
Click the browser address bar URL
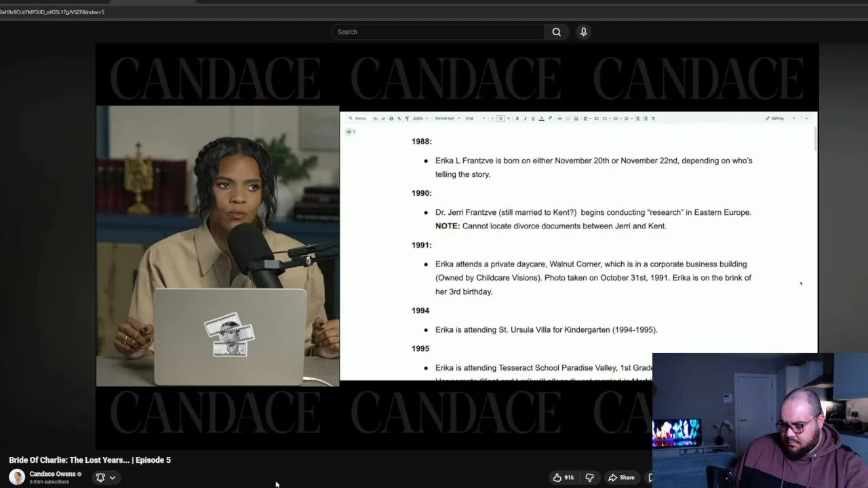[52, 12]
